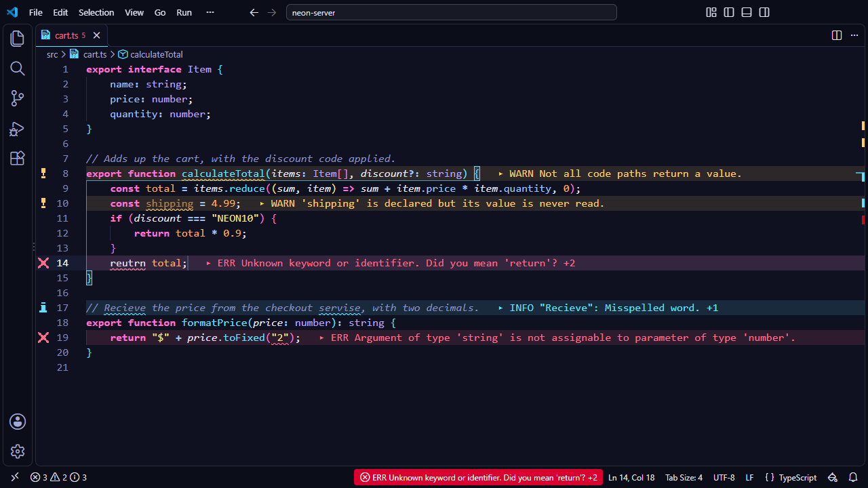This screenshot has height=488, width=868.
Task: Go forward with the right arrow
Action: (x=272, y=12)
